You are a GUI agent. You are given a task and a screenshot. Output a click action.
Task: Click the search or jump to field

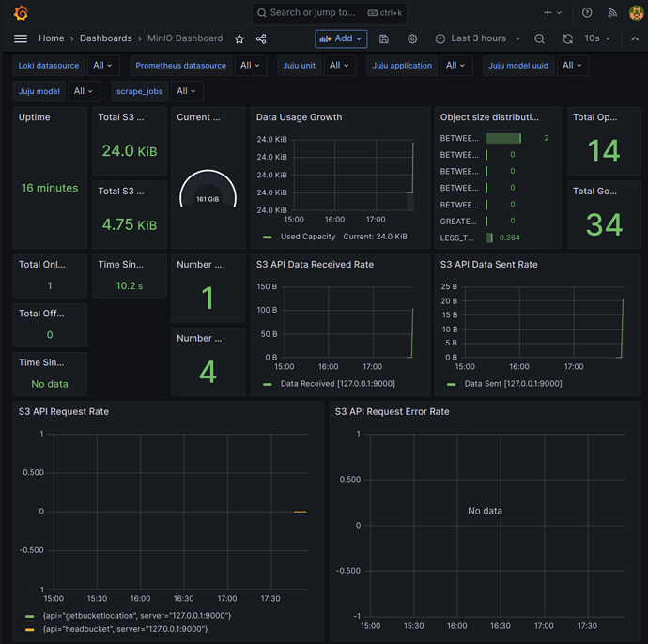point(330,13)
